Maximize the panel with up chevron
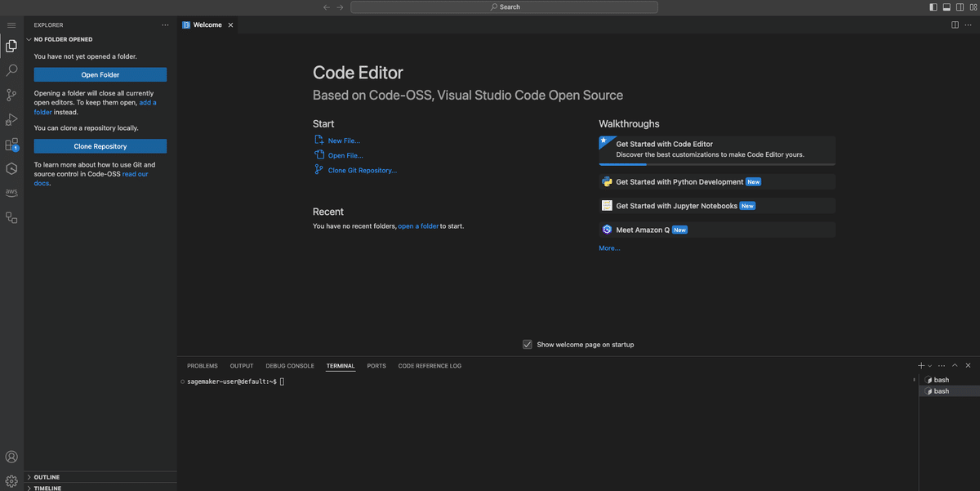The width and height of the screenshot is (980, 491). (955, 365)
